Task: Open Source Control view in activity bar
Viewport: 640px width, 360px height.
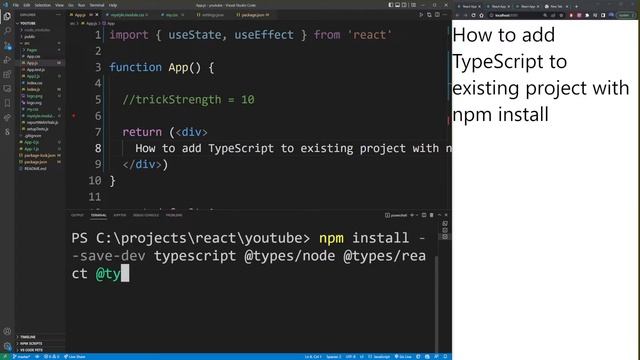Action: pos(7,46)
